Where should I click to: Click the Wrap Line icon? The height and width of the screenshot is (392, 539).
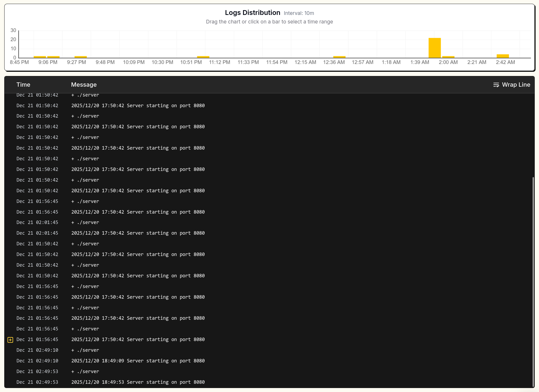point(496,85)
